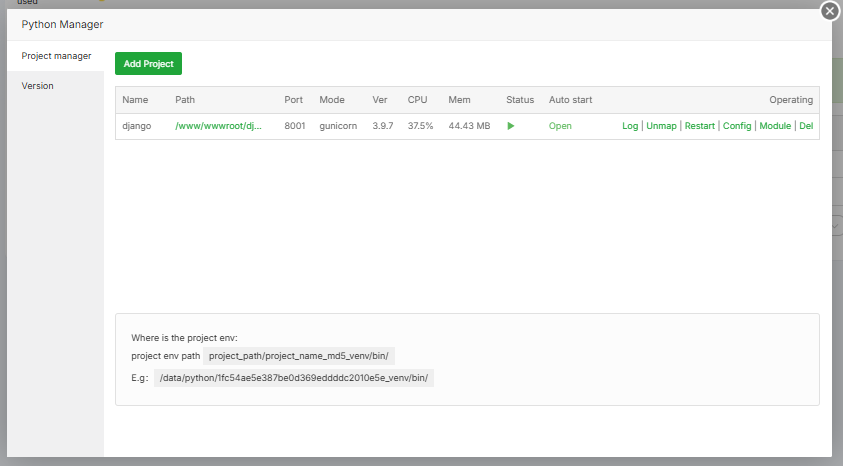Click the Mode column header
The image size is (843, 466).
click(332, 100)
